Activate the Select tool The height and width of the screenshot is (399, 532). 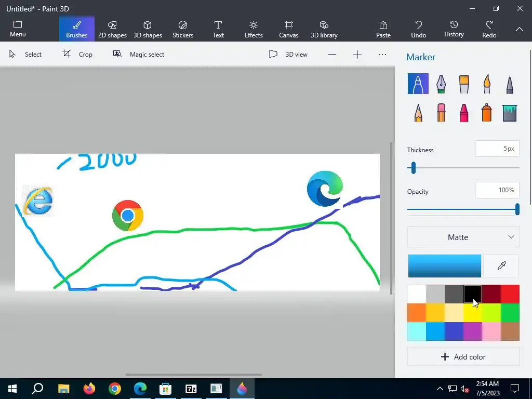[x=25, y=54]
